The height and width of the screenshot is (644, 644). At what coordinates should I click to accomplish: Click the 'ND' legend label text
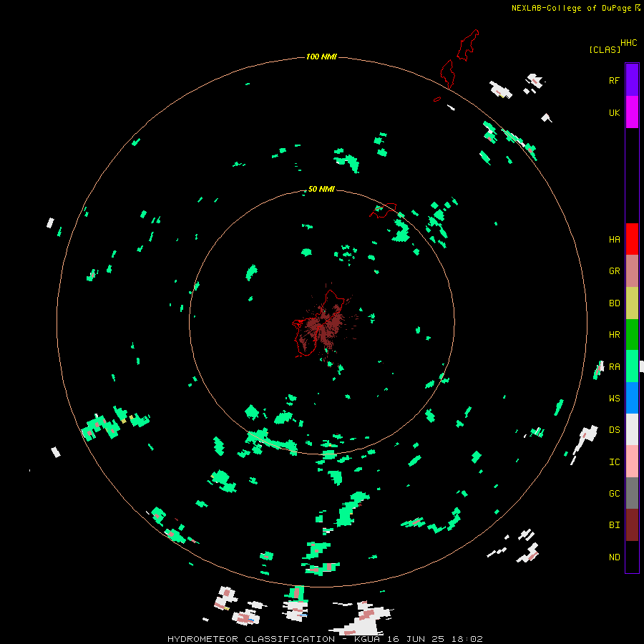[x=614, y=557]
